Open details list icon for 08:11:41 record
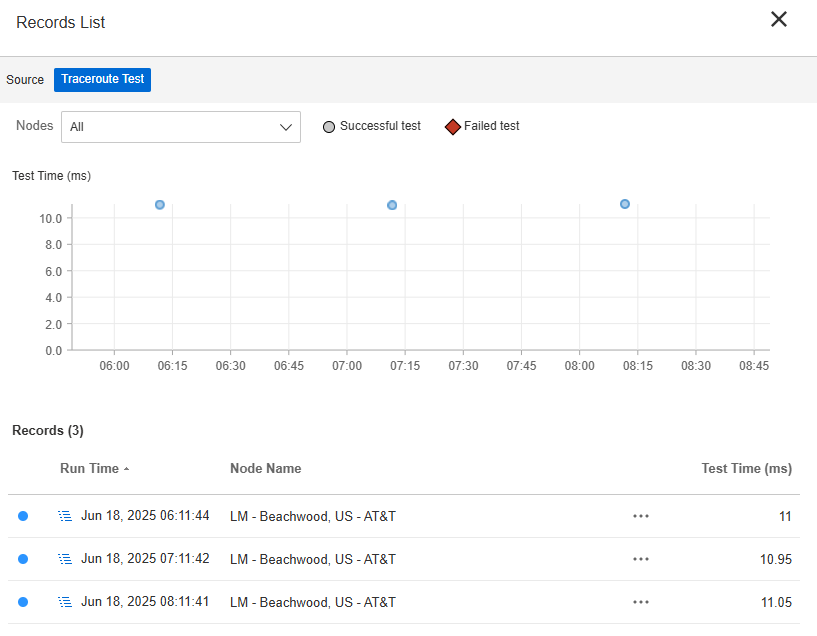Screen dimensions: 817x636 (x=65, y=602)
